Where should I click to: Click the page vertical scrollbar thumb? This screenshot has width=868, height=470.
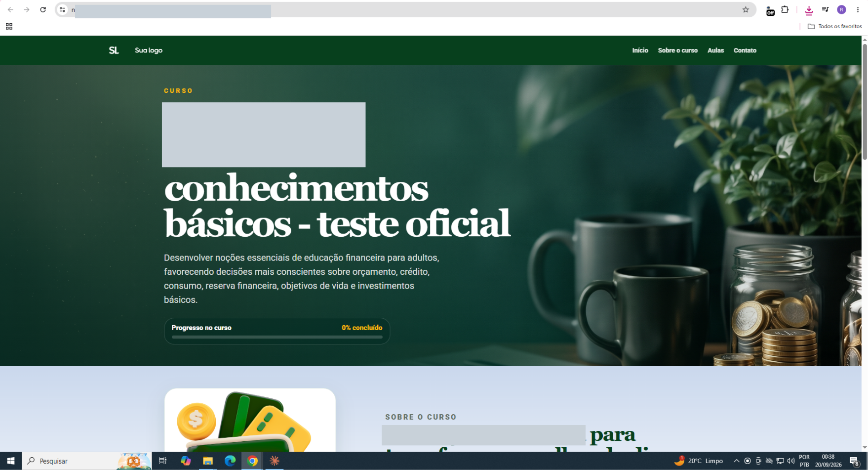865,102
